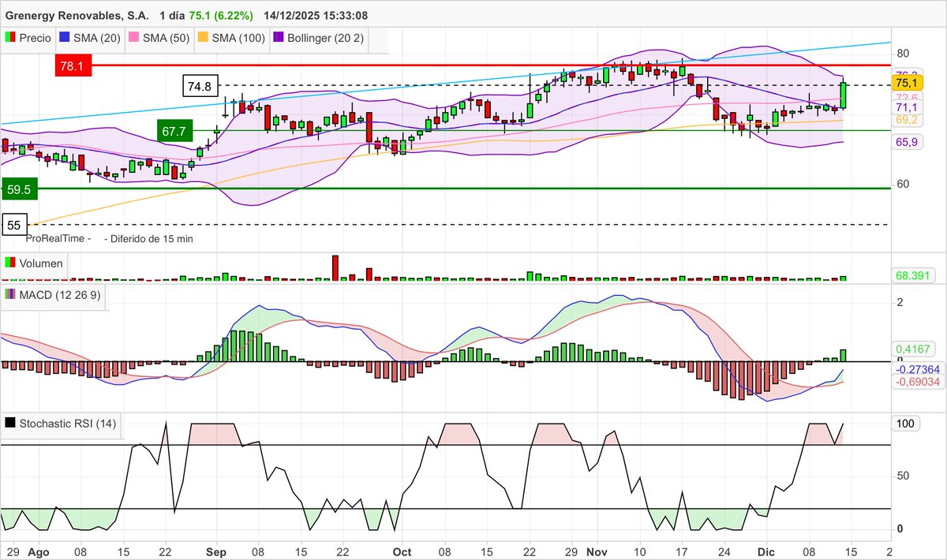Click the Oct month label on time axis
This screenshot has height=560, width=947.
coord(402,551)
